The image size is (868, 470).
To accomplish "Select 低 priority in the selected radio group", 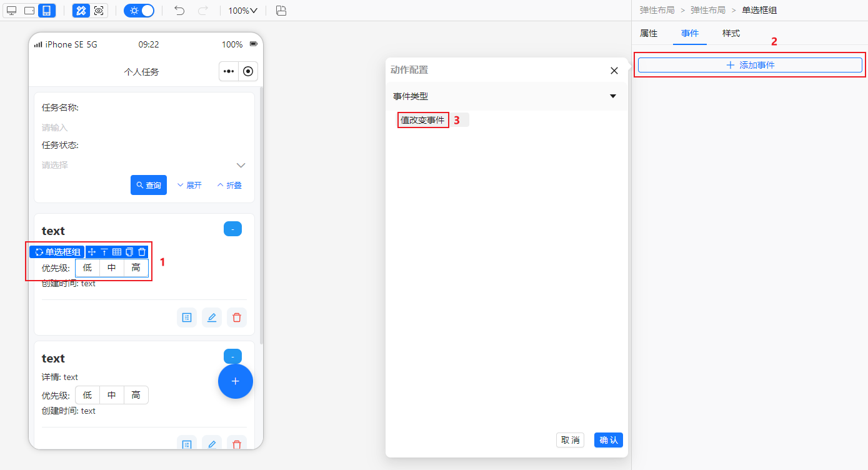I will pos(87,268).
